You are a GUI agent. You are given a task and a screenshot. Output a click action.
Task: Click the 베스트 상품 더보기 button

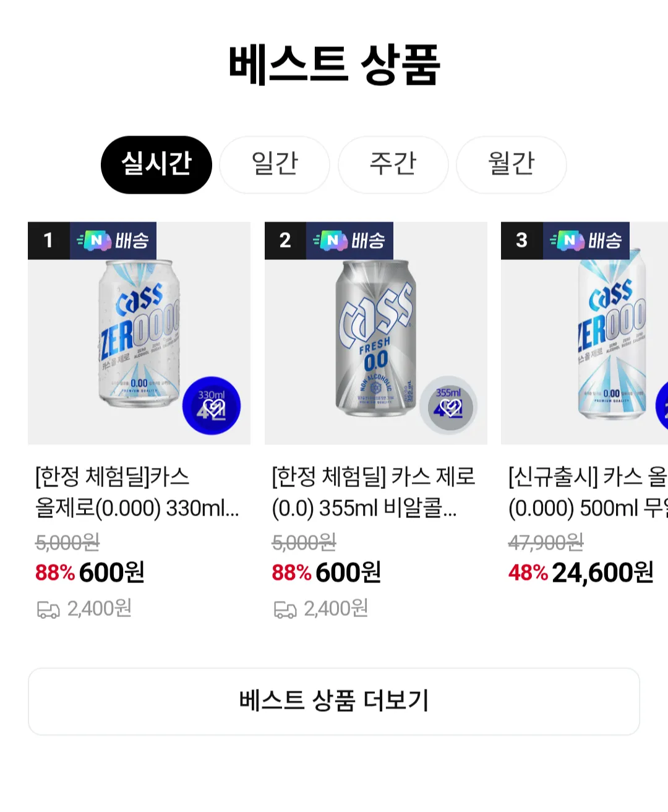pos(334,701)
